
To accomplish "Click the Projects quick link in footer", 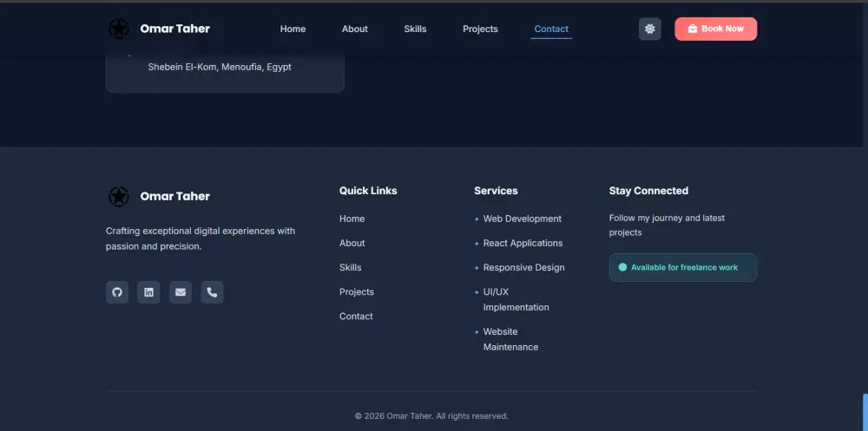I will (x=356, y=291).
